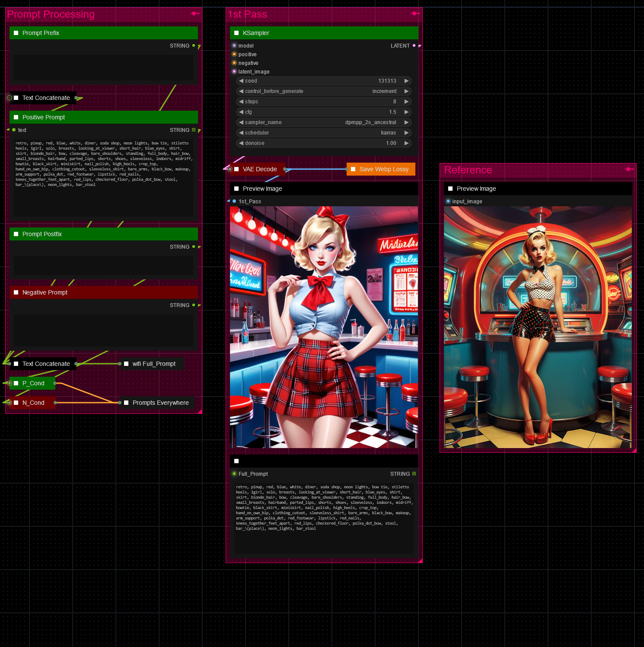Click the denoise value 1.00
The height and width of the screenshot is (647, 644).
pyautogui.click(x=391, y=143)
